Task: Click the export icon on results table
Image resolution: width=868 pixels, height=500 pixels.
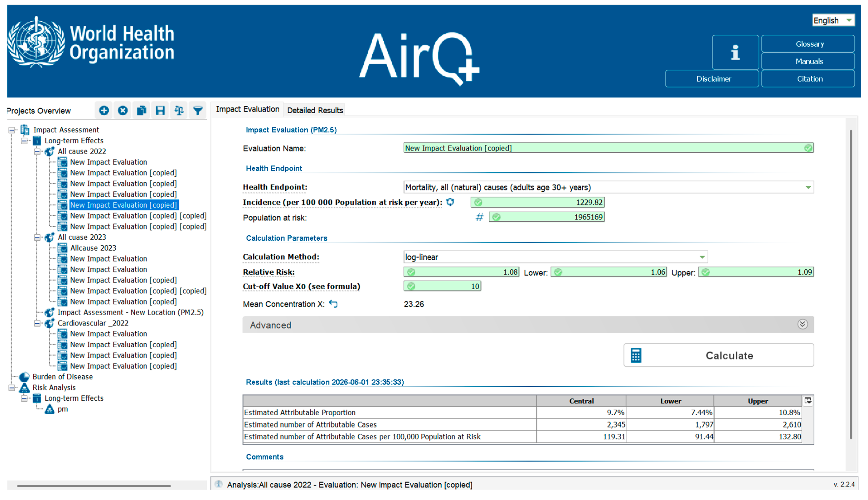Action: (808, 401)
